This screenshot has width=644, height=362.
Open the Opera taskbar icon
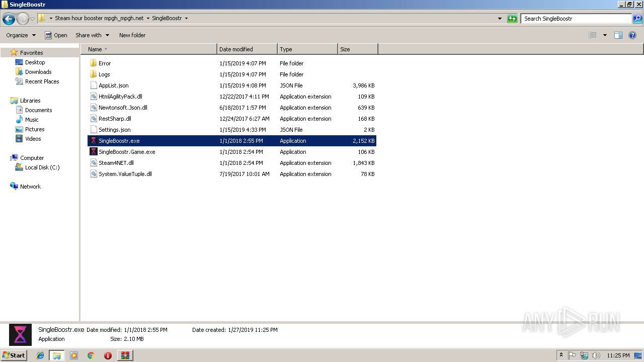pos(108,355)
